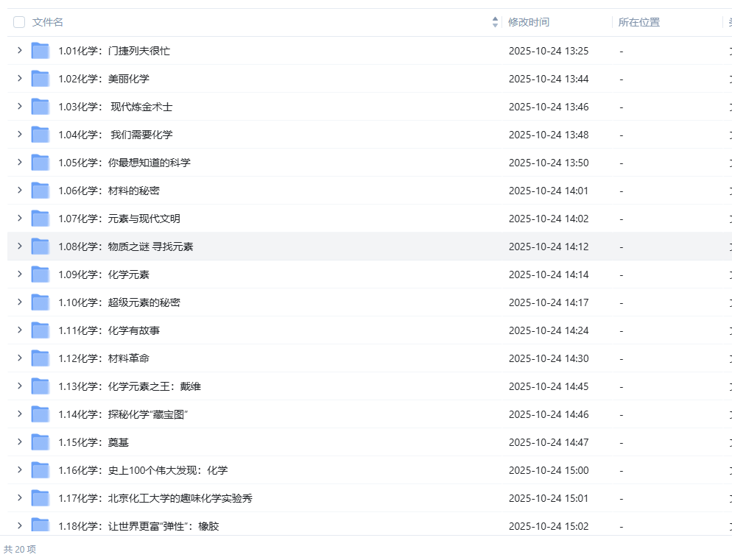
Task: Click the folder icon for 1.18化学：橡胶
Action: (41, 525)
